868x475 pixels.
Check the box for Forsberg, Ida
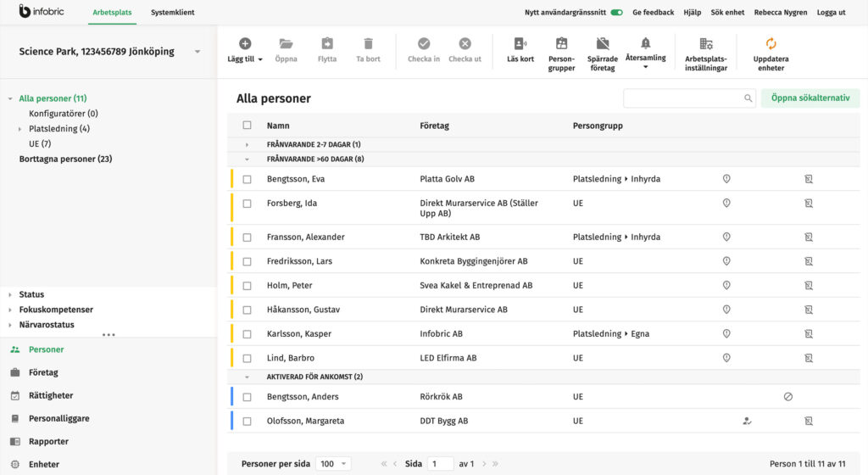[248, 204]
